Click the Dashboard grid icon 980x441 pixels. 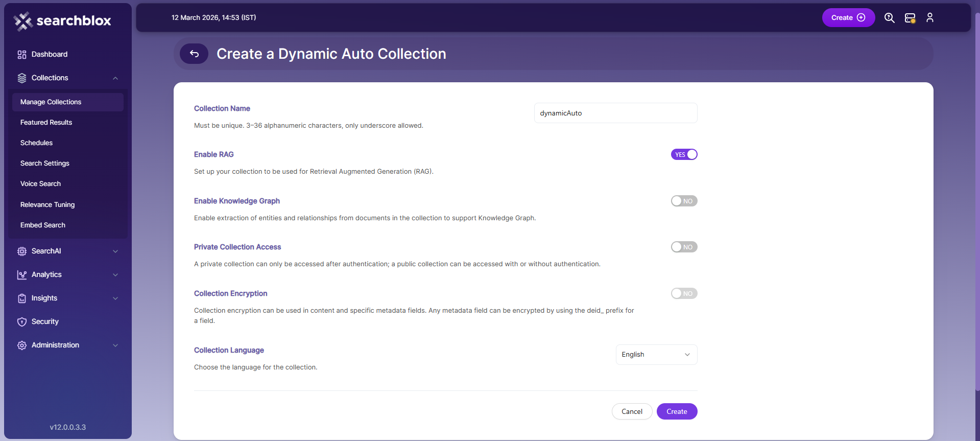tap(22, 55)
